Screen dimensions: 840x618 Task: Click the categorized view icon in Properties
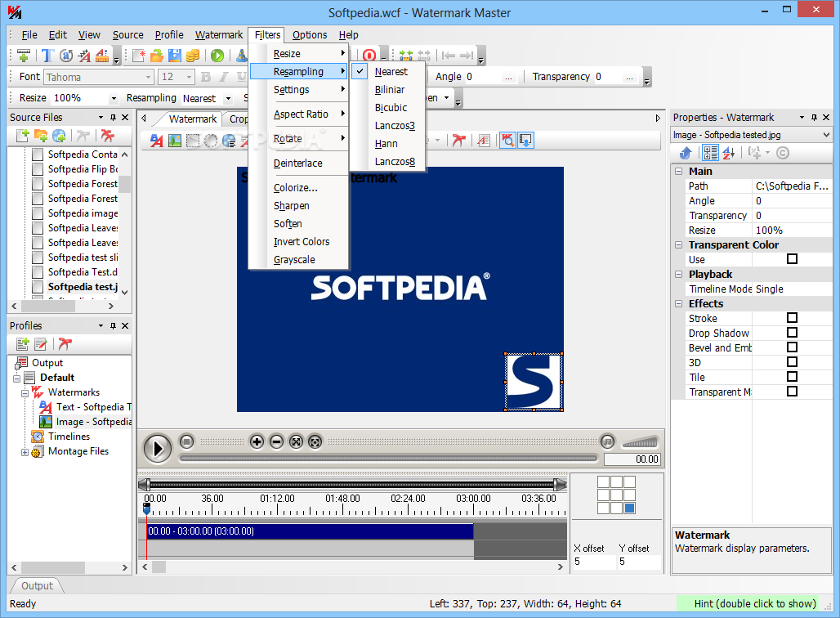point(710,154)
